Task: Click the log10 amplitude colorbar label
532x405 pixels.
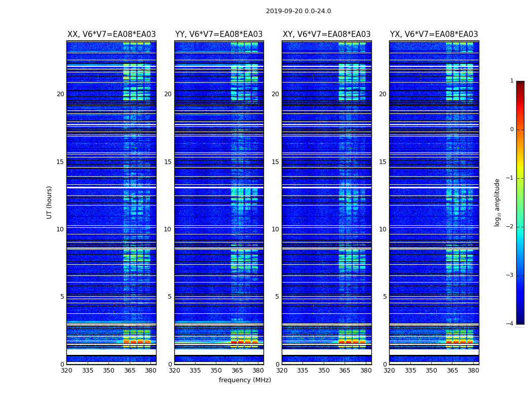Action: (498, 202)
